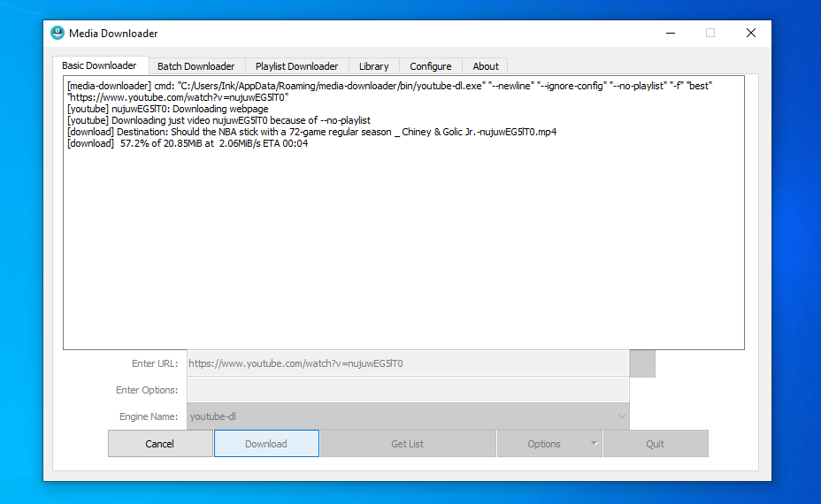Click the media-downloader cmd log line

[x=389, y=92]
